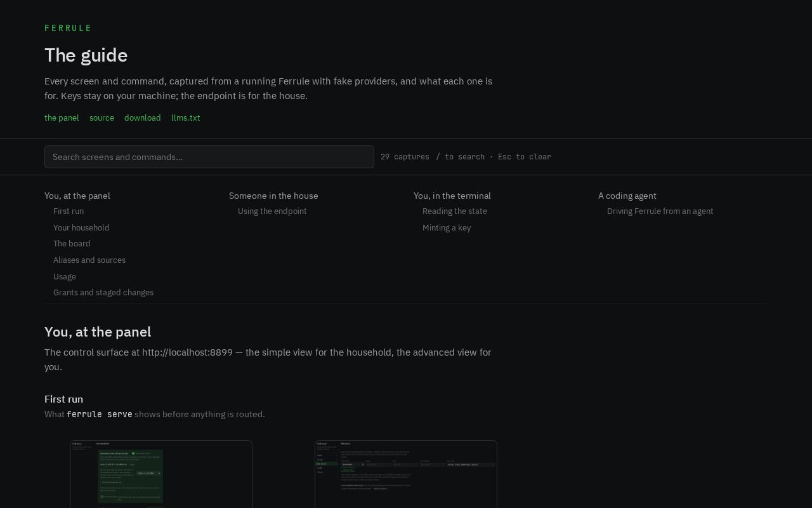Viewport: 812px width, 508px height.
Task: Go to "Your household" section
Action: pyautogui.click(x=81, y=227)
